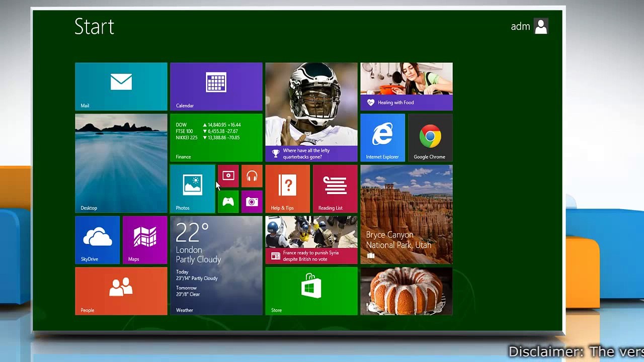
Task: Open the Store tile
Action: click(311, 291)
